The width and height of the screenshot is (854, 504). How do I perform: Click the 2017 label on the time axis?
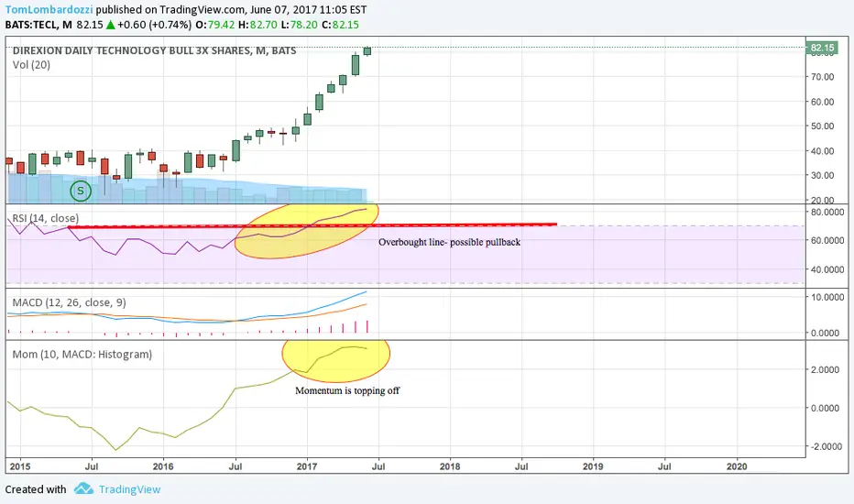307,466
